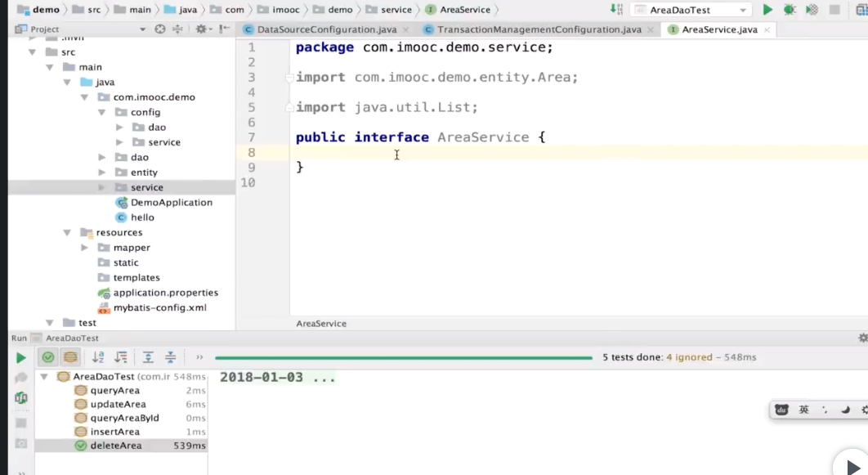Expand the config dao subpackage
868x475 pixels.
[x=119, y=128]
